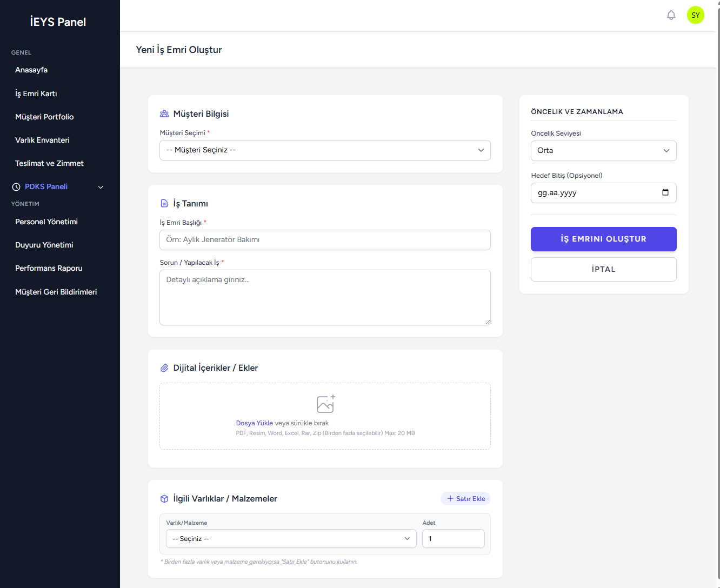
Task: Open the SY user avatar menu
Action: (695, 15)
